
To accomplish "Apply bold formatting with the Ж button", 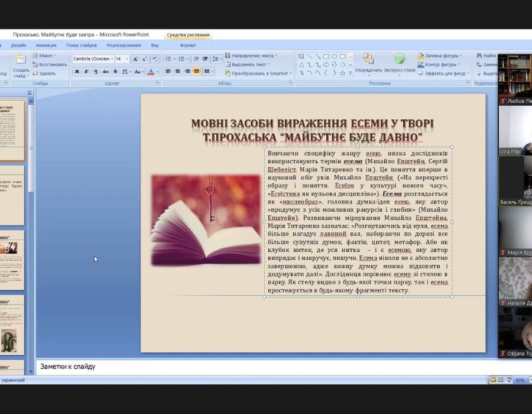I will pyautogui.click(x=77, y=72).
